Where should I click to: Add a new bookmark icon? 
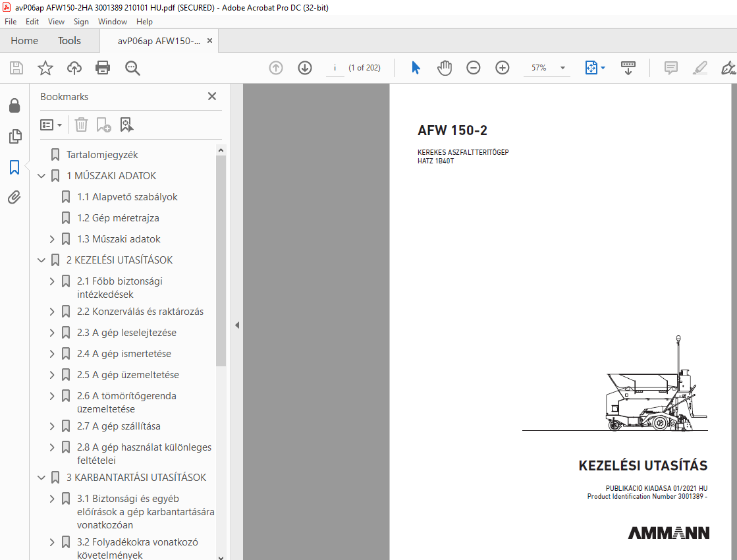pyautogui.click(x=103, y=125)
